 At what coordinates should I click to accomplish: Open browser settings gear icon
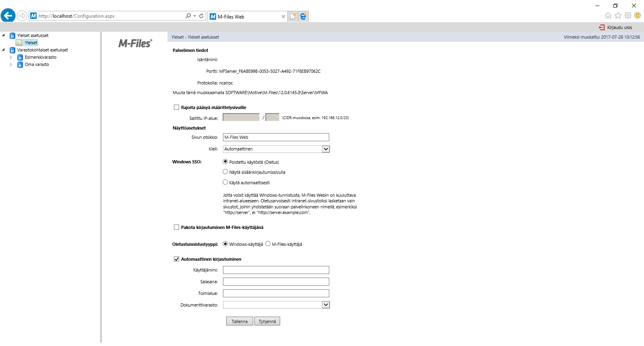[x=627, y=16]
